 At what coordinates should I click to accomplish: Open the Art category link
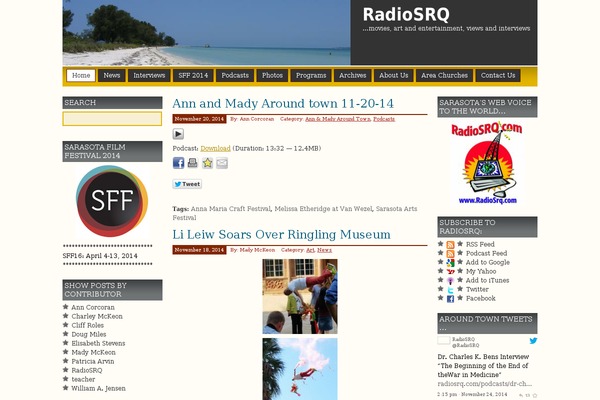click(x=310, y=250)
